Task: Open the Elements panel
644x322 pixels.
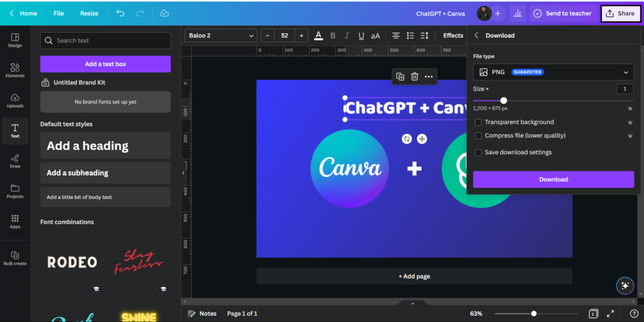Action: [x=15, y=70]
